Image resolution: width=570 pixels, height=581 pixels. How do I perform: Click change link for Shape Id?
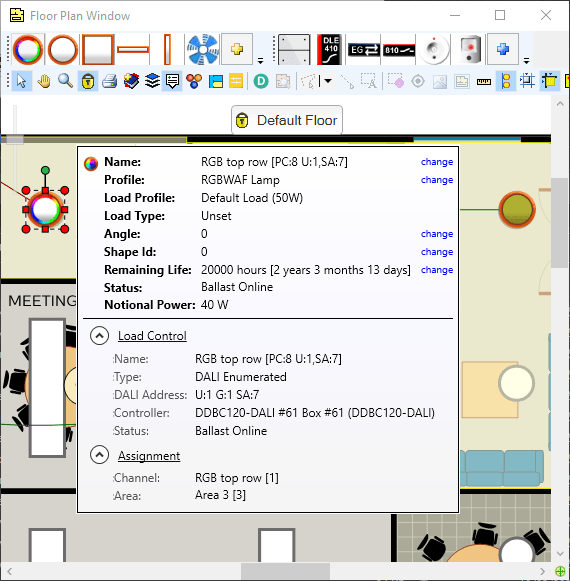pyautogui.click(x=437, y=252)
